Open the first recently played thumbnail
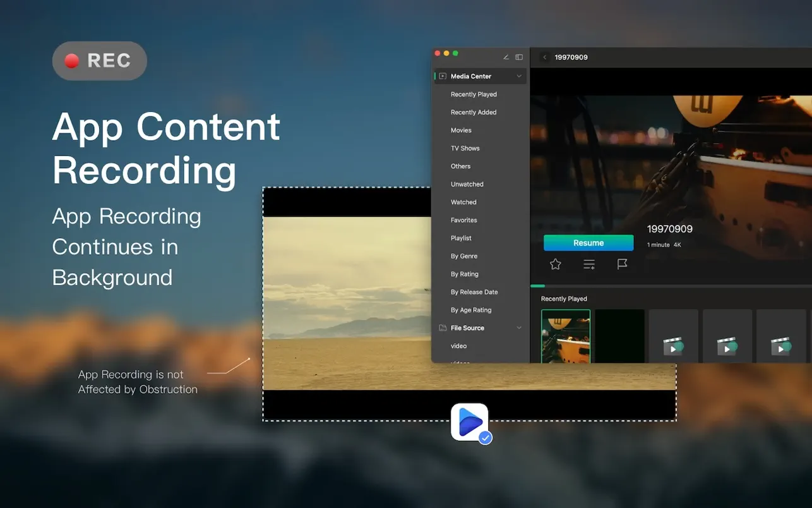This screenshot has width=812, height=508. pyautogui.click(x=566, y=336)
